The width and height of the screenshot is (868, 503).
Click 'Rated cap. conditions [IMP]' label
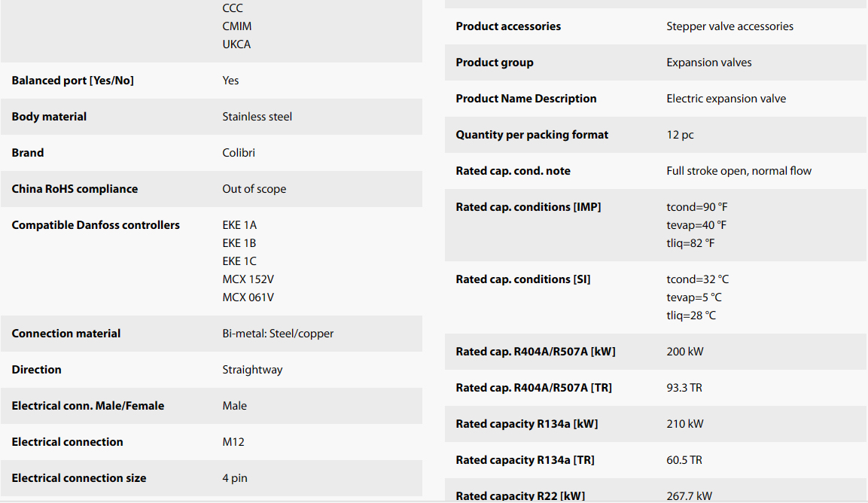[528, 207]
